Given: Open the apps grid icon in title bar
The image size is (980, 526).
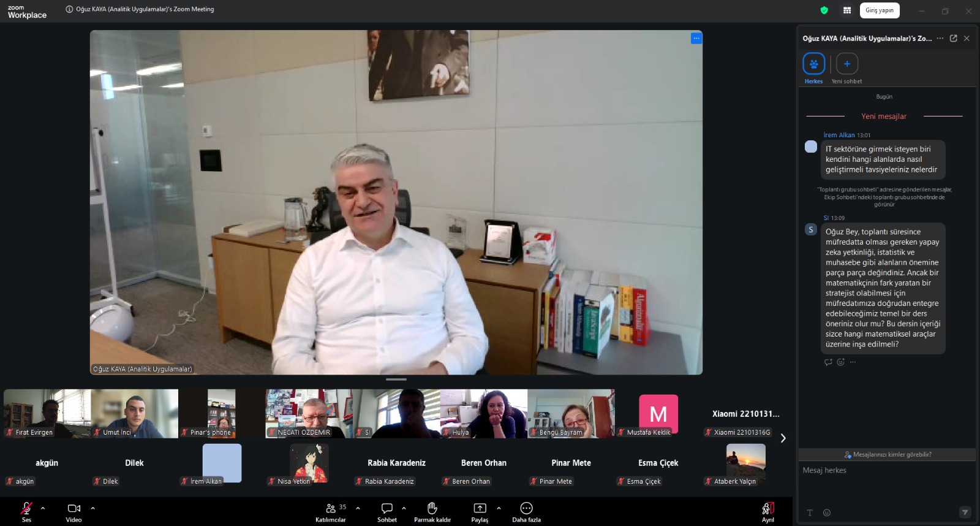Looking at the screenshot, I should (x=847, y=10).
